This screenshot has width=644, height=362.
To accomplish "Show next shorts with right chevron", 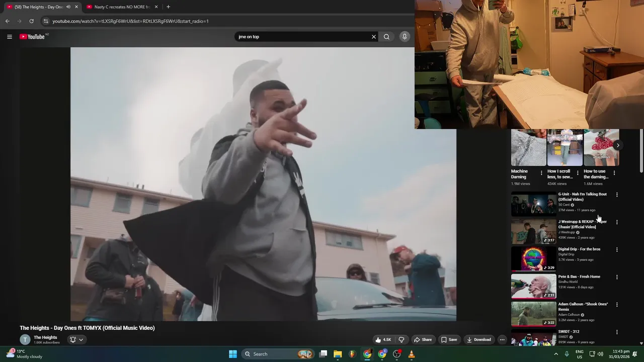I will [618, 145].
